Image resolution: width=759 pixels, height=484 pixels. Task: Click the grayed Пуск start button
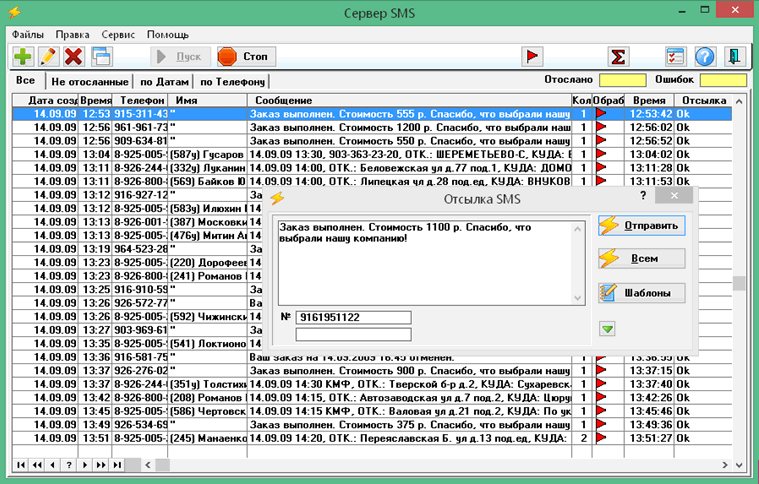pyautogui.click(x=181, y=57)
